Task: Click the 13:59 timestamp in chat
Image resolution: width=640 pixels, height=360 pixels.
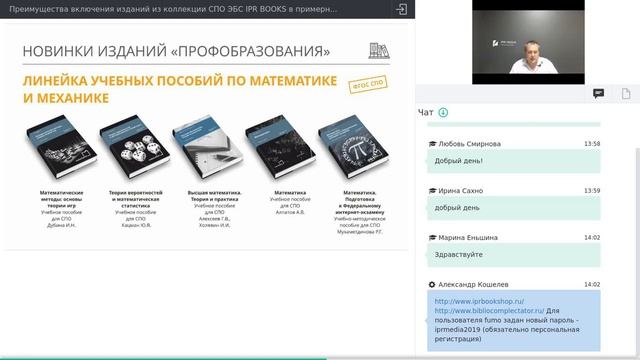Action: pos(592,191)
